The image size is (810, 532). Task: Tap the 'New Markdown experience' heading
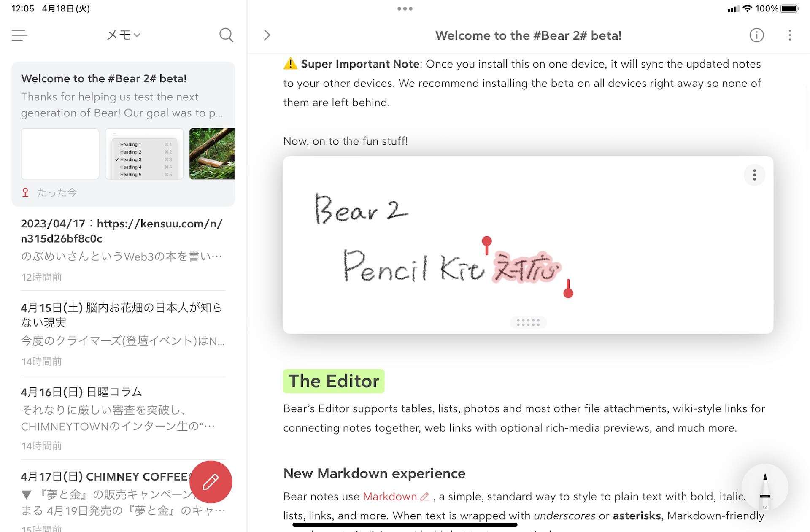[374, 473]
